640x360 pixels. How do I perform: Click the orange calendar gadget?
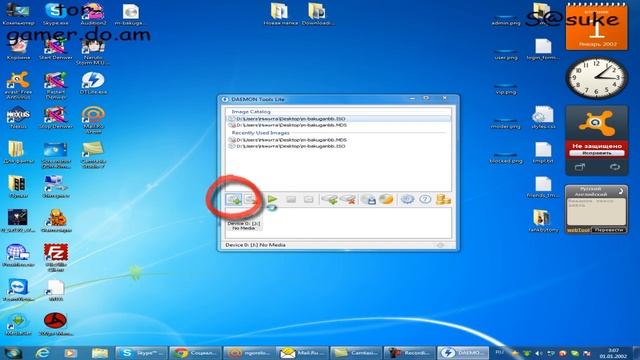(596, 27)
